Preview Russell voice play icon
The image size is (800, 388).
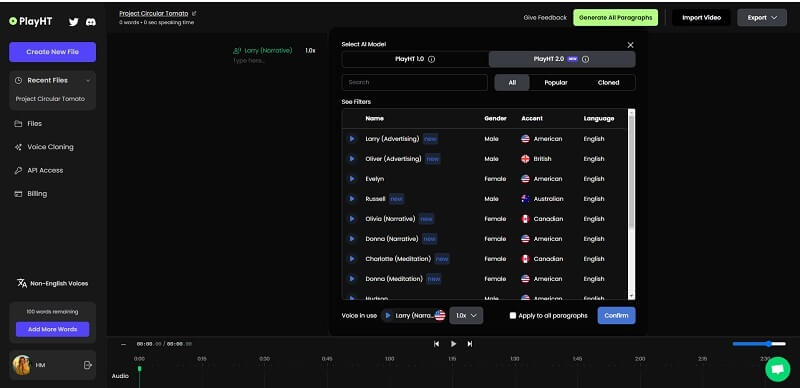click(x=352, y=199)
